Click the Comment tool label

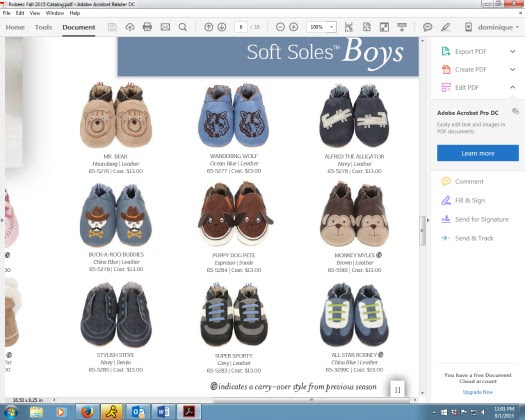[x=469, y=182]
